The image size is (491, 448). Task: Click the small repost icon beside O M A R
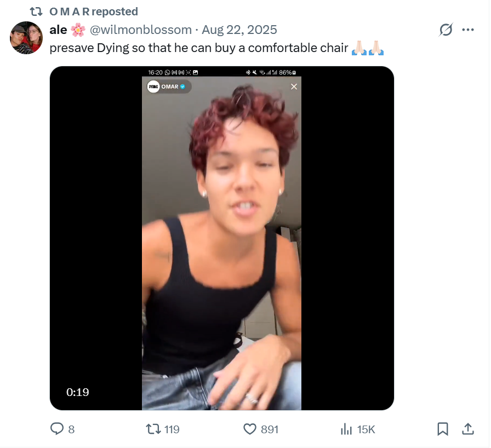[x=36, y=12]
